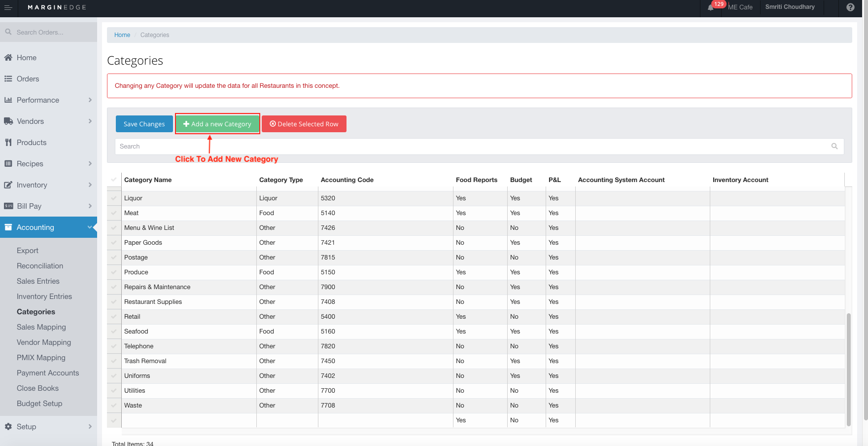Click the Orders list icon
This screenshot has height=446, width=868.
tap(8, 79)
